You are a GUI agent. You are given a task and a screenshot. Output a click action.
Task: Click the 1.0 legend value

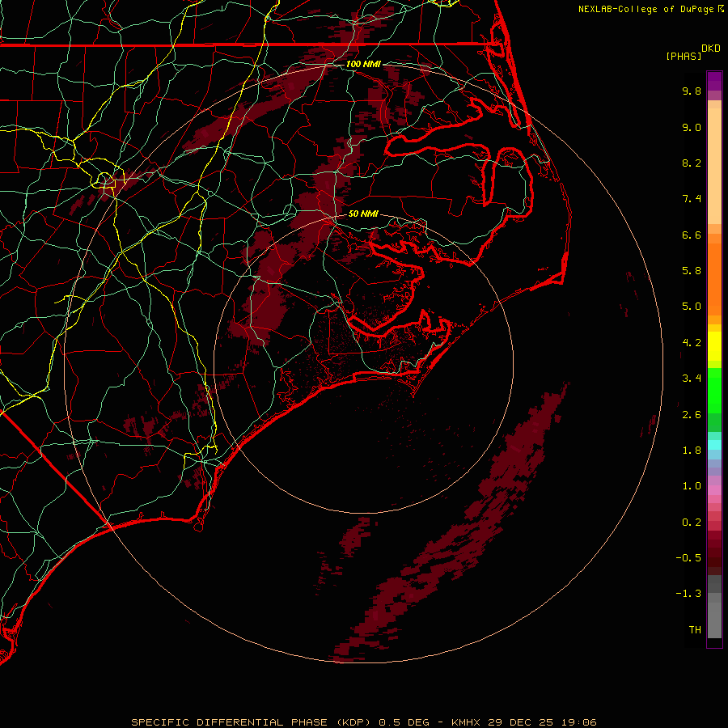click(692, 487)
